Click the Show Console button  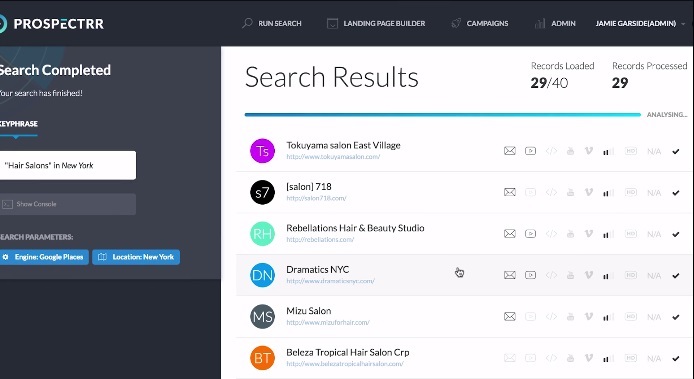point(68,204)
